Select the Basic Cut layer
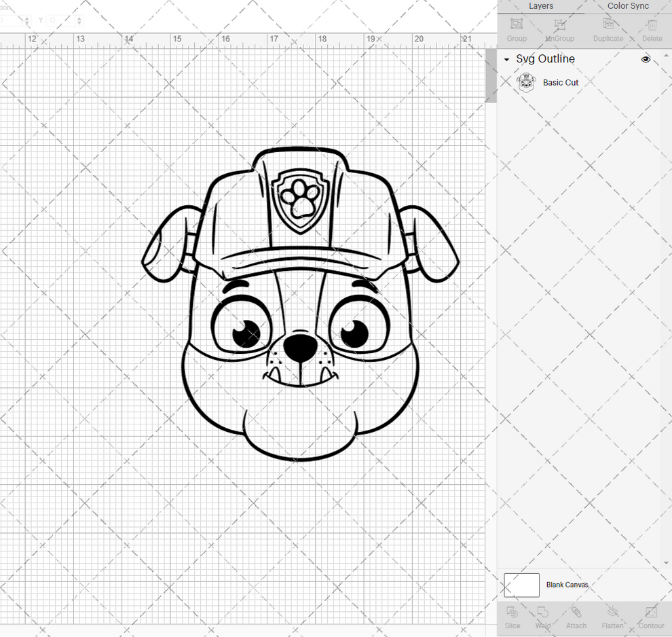Image resolution: width=672 pixels, height=637 pixels. click(x=560, y=82)
